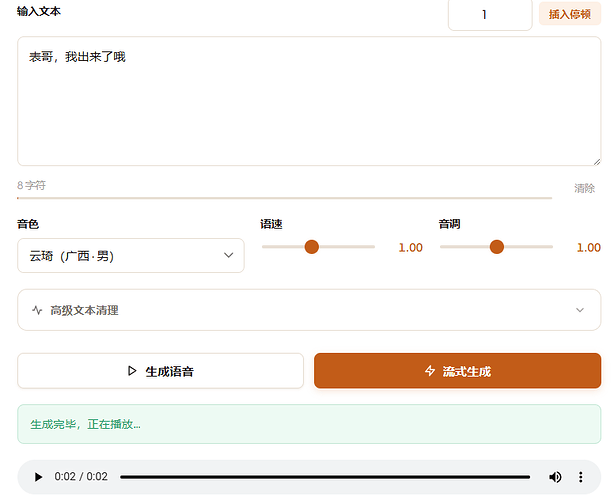Screen dimensions: 613x500
Task: Start 流式生成 streaming generation
Action: pos(457,371)
